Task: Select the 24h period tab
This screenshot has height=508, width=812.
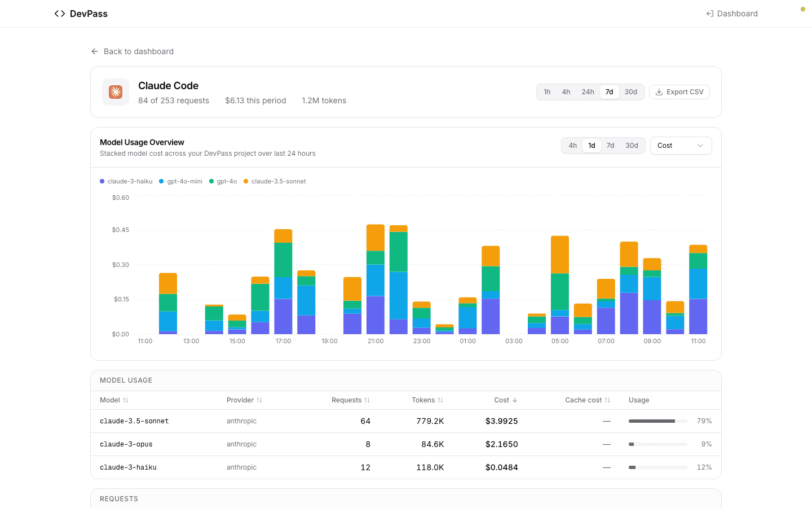Action: point(588,92)
